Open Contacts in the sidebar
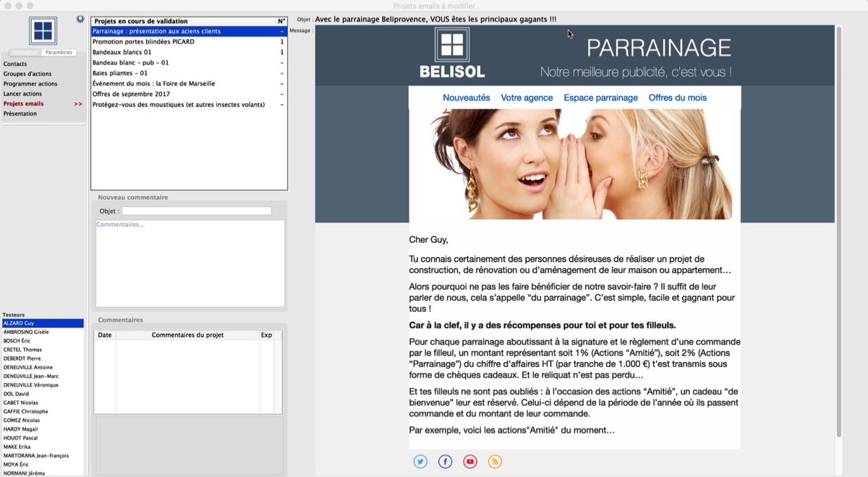This screenshot has height=477, width=868. [x=15, y=64]
